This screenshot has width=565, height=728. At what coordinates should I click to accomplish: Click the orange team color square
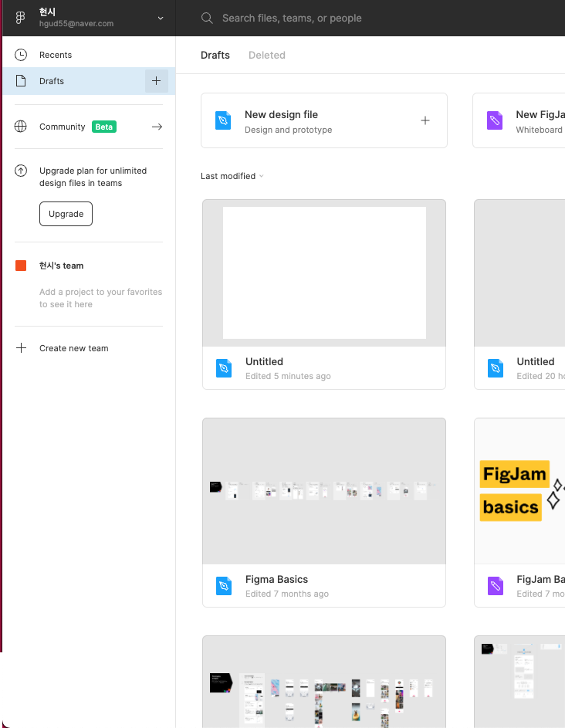click(21, 266)
